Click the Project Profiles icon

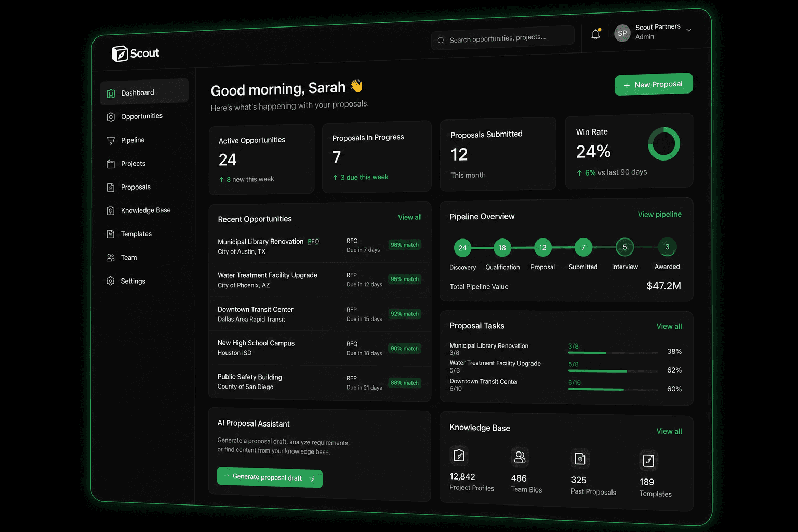tap(459, 456)
